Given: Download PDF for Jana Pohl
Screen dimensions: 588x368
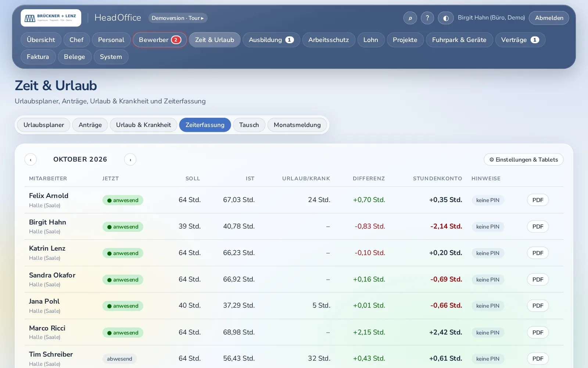Looking at the screenshot, I should point(538,306).
